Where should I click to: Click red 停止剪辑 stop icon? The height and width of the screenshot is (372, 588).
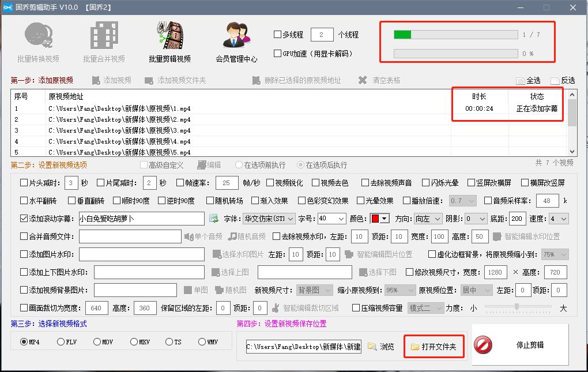pyautogui.click(x=483, y=345)
